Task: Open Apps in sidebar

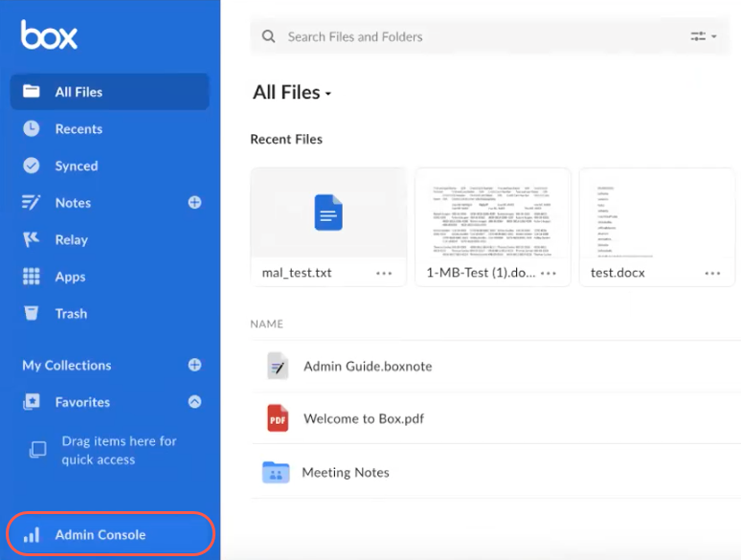Action: tap(71, 277)
